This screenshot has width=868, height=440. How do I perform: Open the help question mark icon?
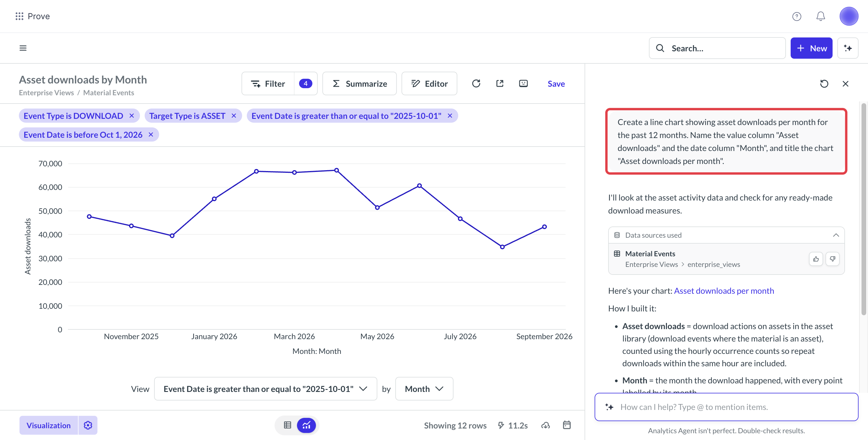[x=797, y=16]
